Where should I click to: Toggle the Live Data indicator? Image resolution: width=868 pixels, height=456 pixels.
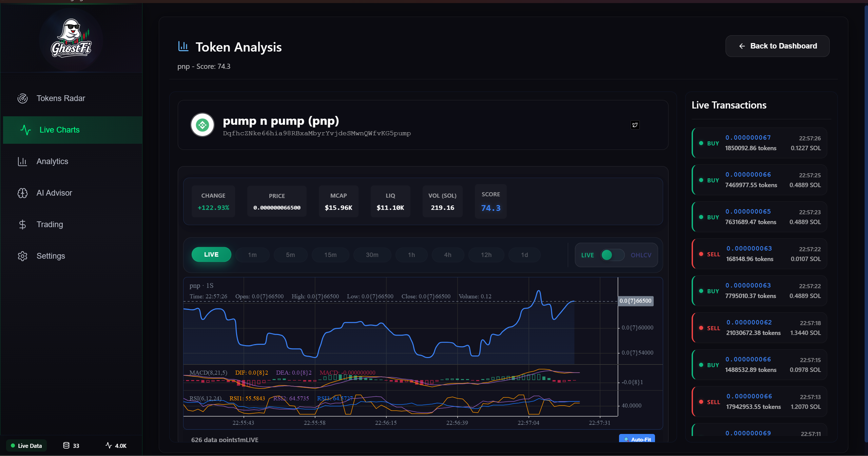pos(26,445)
